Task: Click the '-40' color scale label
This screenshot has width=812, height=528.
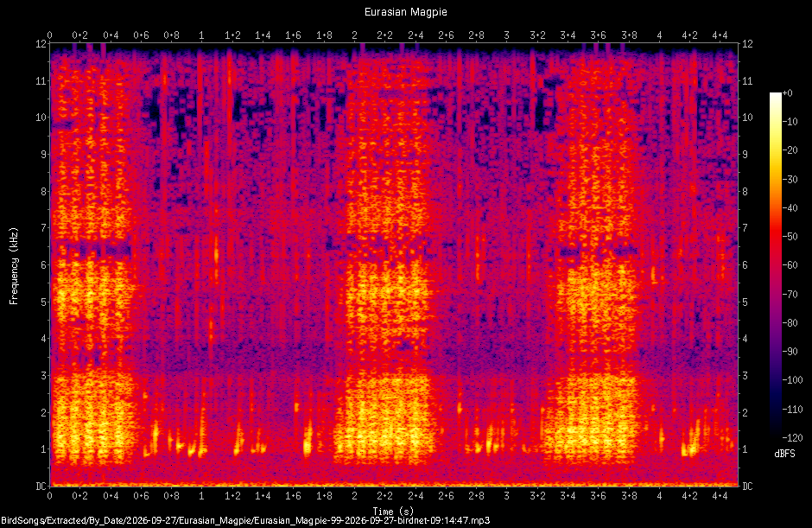Action: click(x=790, y=207)
